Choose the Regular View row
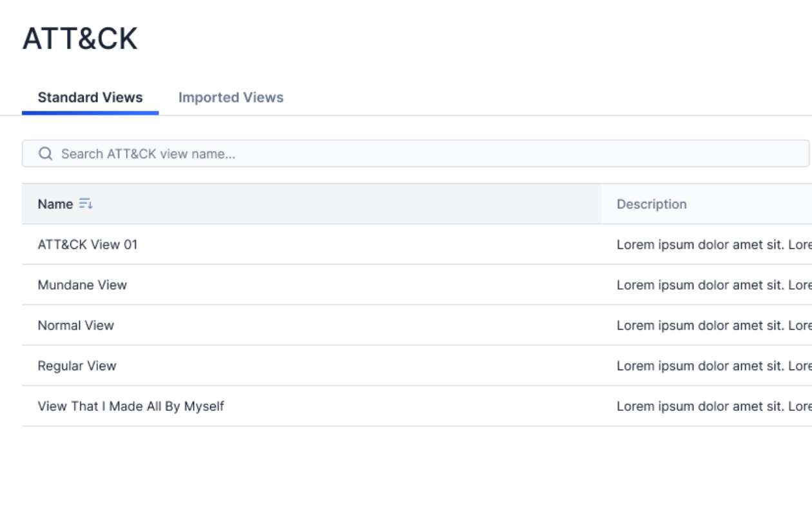 coord(417,366)
